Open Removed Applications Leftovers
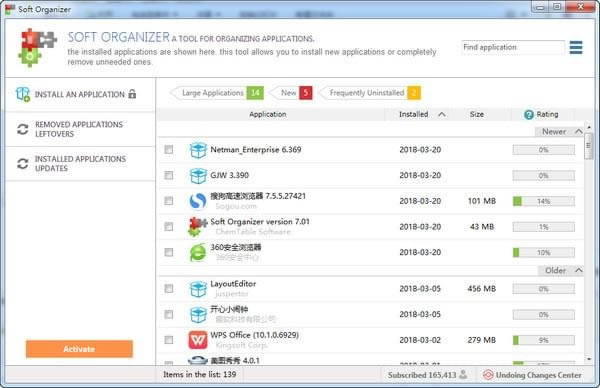The image size is (600, 388). (80, 129)
